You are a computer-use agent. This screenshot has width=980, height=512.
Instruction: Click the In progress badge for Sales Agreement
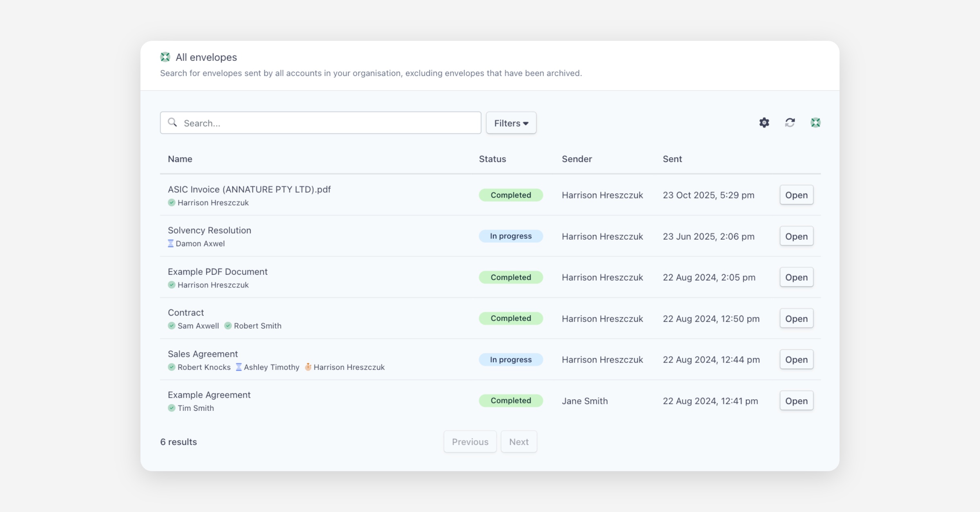[510, 360]
